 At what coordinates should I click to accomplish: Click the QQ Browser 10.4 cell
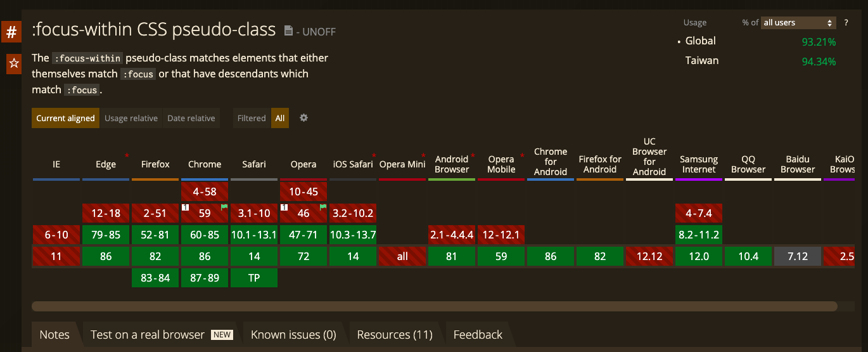[x=748, y=256]
